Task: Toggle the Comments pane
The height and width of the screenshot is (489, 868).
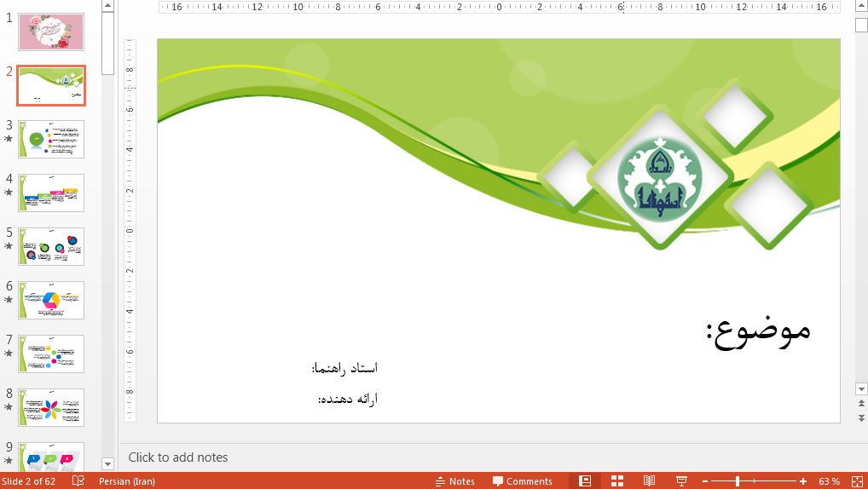Action: tap(522, 481)
